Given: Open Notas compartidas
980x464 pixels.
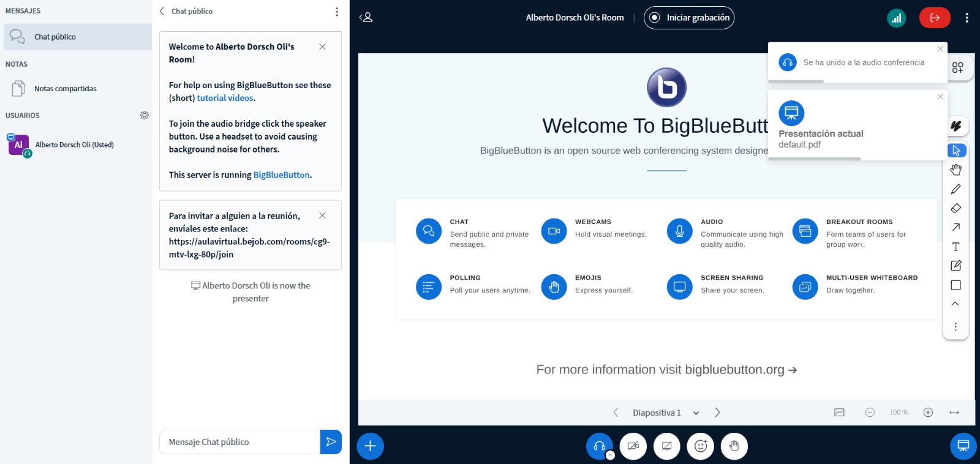Looking at the screenshot, I should 78,89.
